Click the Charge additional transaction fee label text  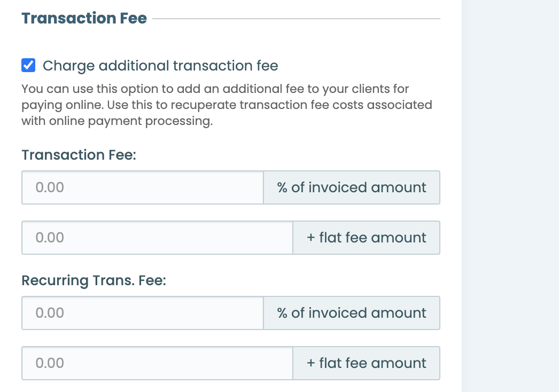coord(161,65)
